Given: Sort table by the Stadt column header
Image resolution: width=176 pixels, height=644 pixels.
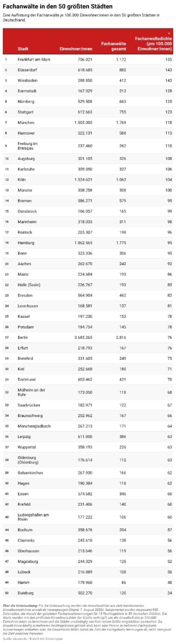Looking at the screenshot, I should (23, 49).
